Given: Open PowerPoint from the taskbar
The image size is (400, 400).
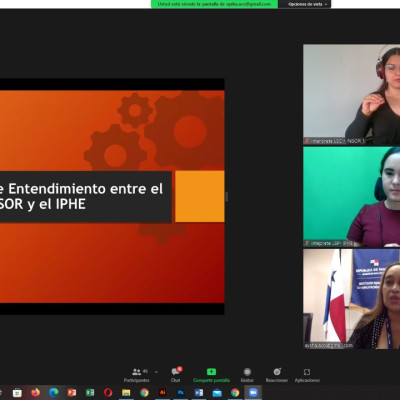Looking at the screenshot, I should click(x=72, y=393).
